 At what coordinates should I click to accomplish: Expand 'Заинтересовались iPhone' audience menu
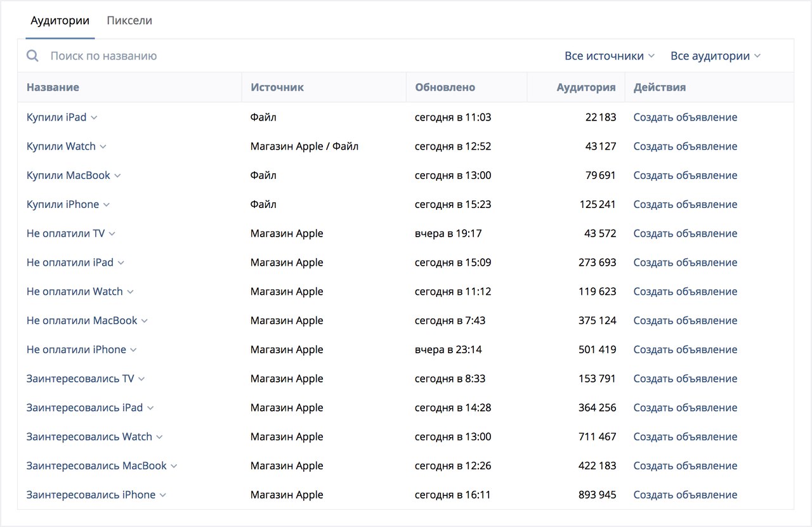163,495
